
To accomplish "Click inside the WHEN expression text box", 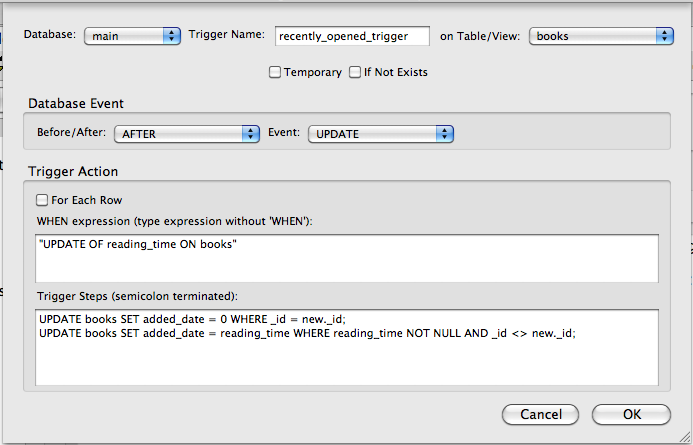I will tap(346, 267).
